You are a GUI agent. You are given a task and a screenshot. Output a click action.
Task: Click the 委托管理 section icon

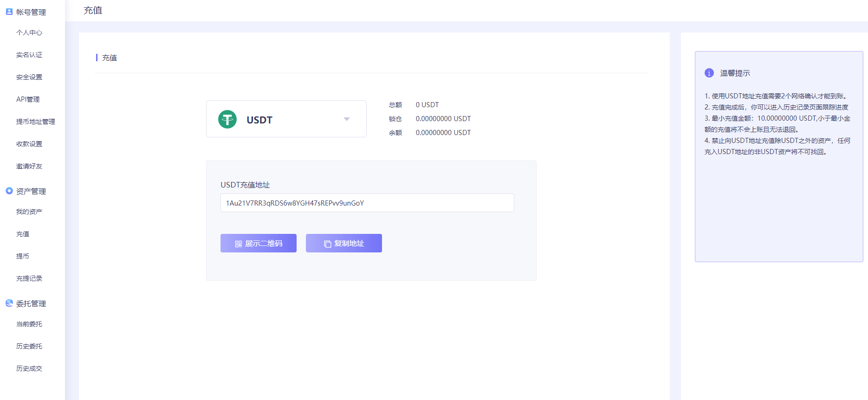point(9,303)
